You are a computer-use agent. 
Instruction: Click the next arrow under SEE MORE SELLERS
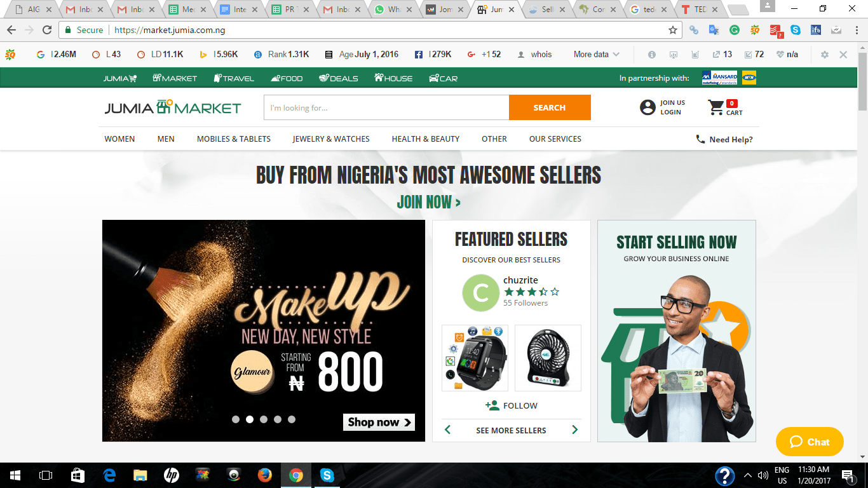575,430
